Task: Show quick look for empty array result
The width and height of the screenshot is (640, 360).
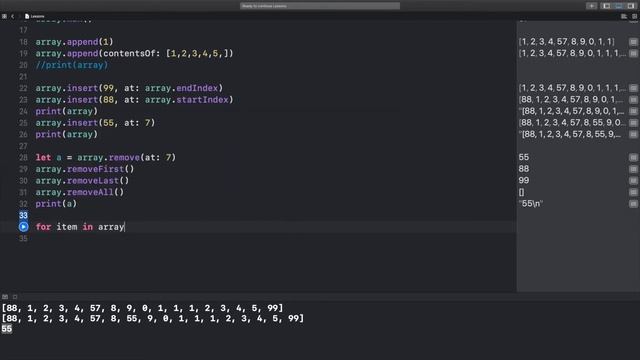Action: click(x=633, y=192)
